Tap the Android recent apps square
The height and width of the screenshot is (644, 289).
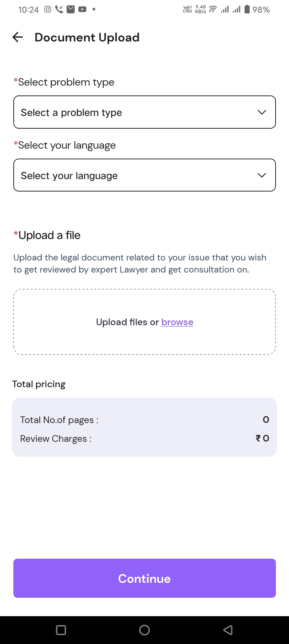[x=61, y=630]
